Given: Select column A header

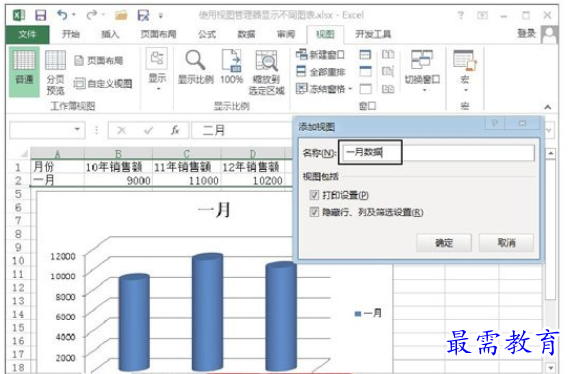Looking at the screenshot, I should 57,153.
